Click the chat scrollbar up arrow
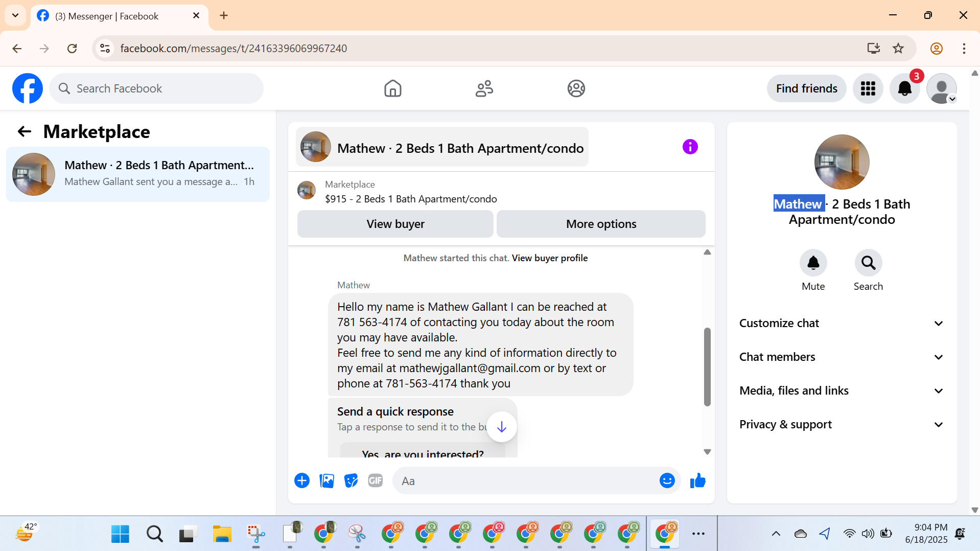980x551 pixels. 707,252
